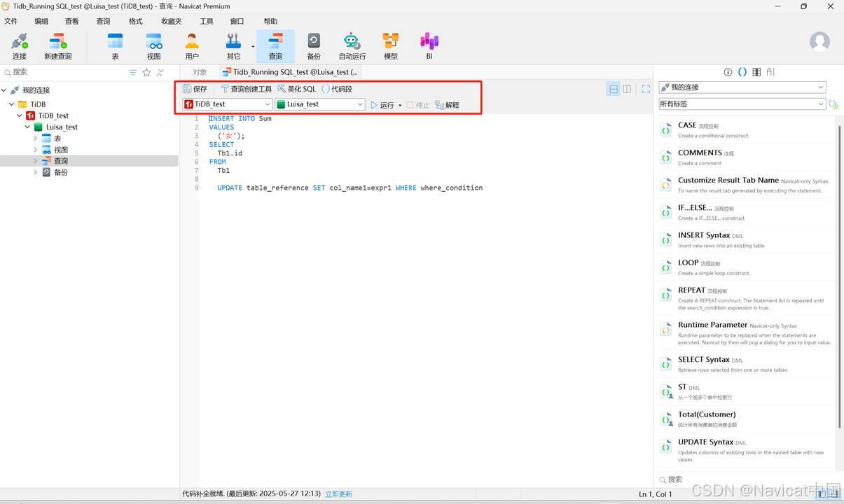Click the collapse-all icon in sidebar header
The width and height of the screenshot is (844, 504).
point(160,72)
